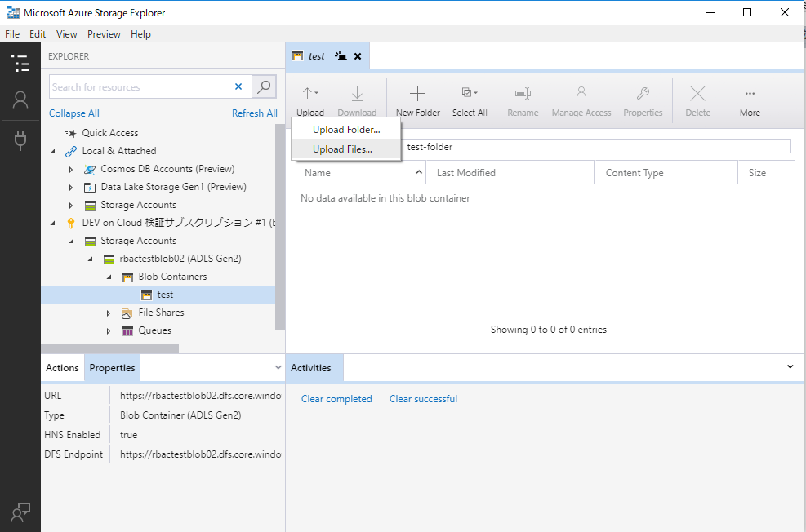This screenshot has height=532, width=806.
Task: Open the View menu
Action: (x=67, y=34)
